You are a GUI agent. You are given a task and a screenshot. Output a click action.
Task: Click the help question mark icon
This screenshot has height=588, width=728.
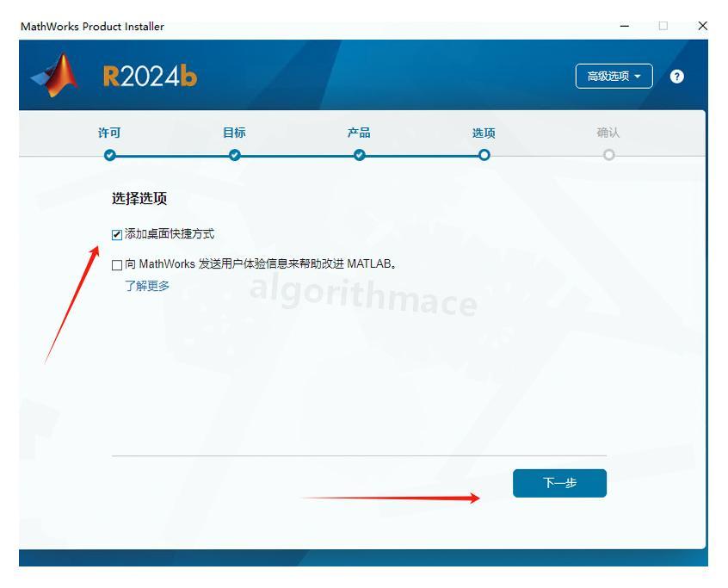(676, 76)
